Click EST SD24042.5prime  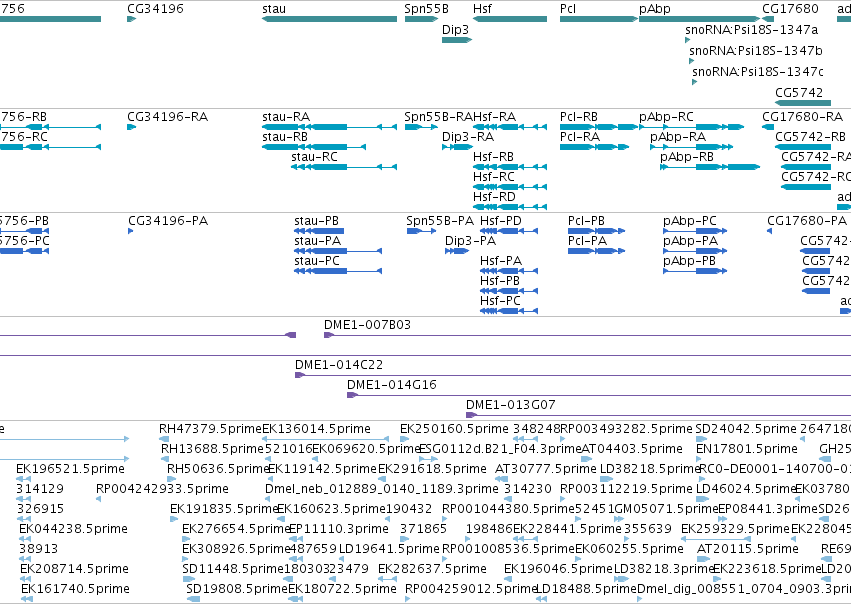coord(746,429)
